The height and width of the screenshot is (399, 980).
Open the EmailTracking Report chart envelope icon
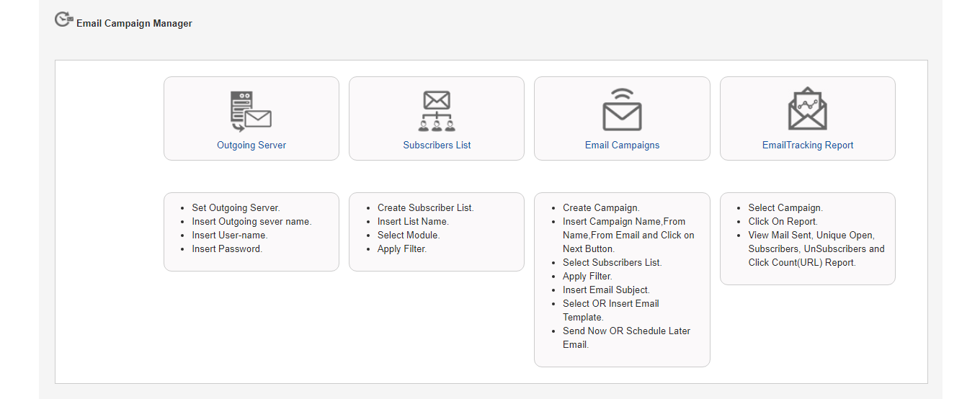807,109
